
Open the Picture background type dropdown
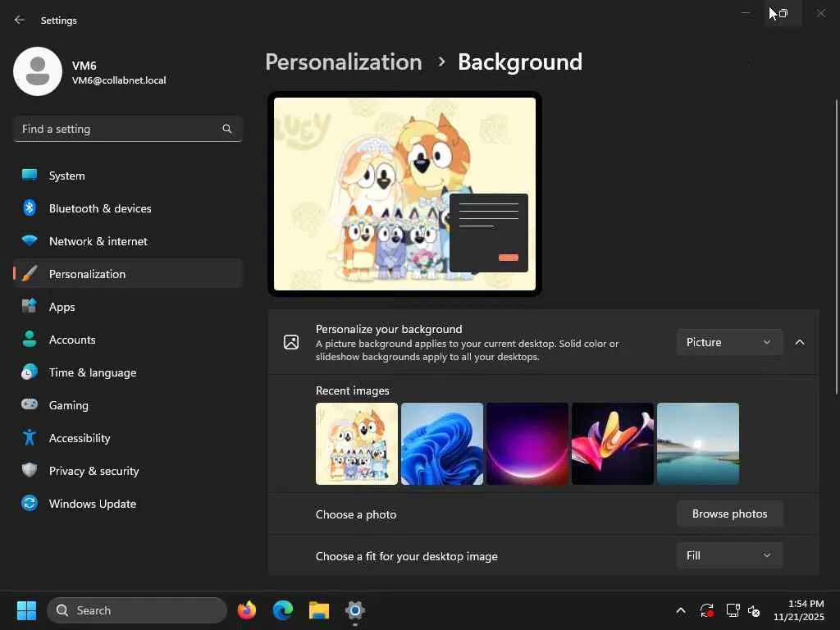tap(729, 342)
